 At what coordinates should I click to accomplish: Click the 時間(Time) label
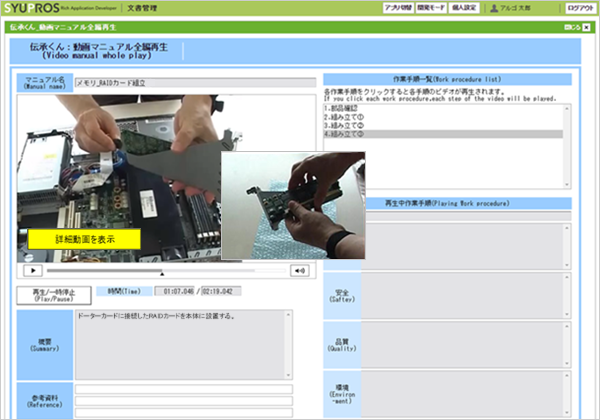click(x=124, y=291)
